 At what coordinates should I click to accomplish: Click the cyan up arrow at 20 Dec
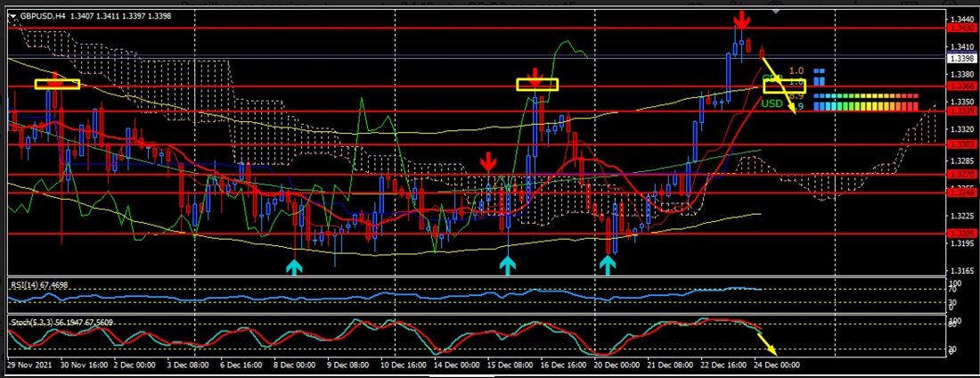pos(608,265)
